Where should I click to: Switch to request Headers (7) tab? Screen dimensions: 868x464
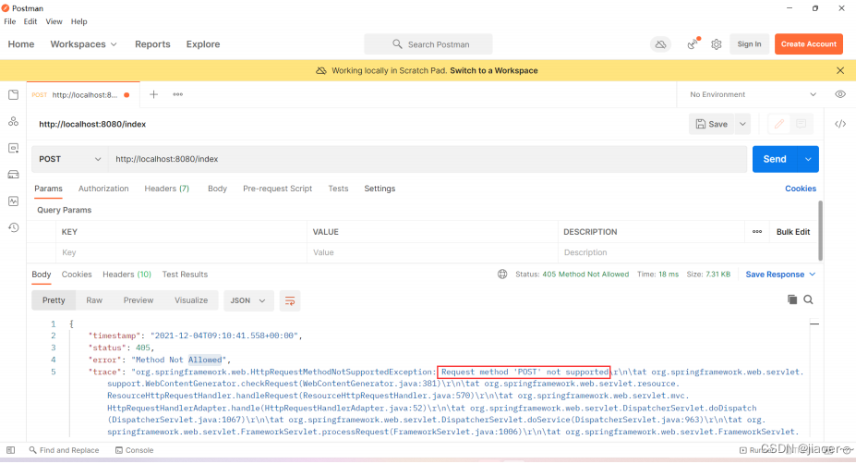coord(166,189)
